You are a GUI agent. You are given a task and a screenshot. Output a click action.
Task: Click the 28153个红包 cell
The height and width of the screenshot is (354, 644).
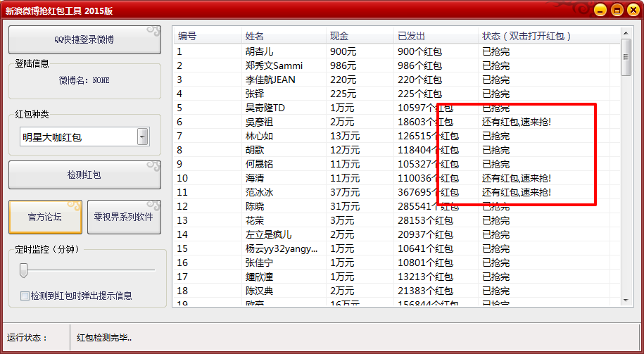click(x=426, y=220)
